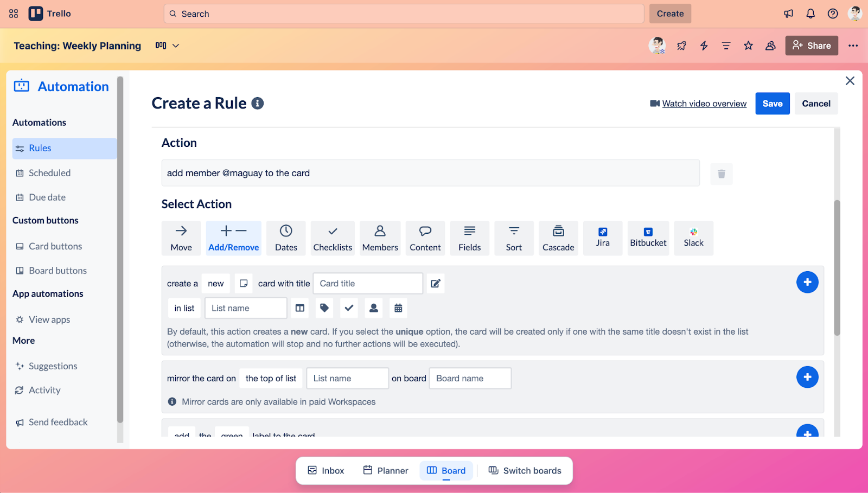Image resolution: width=868 pixels, height=493 pixels.
Task: Switch to the Planner tab
Action: [x=385, y=470]
